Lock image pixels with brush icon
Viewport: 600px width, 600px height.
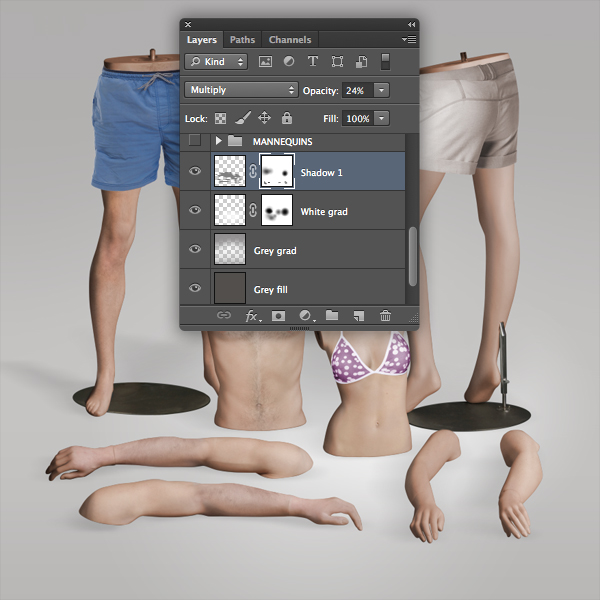(x=243, y=118)
